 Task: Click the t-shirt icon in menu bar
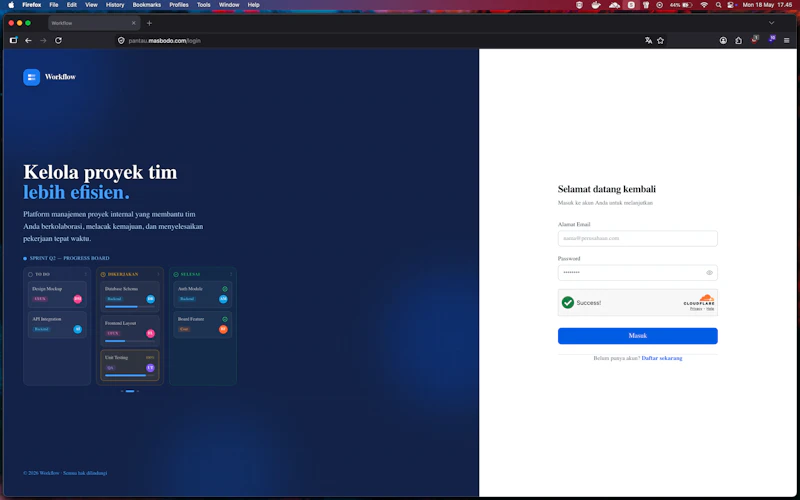pyautogui.click(x=645, y=5)
